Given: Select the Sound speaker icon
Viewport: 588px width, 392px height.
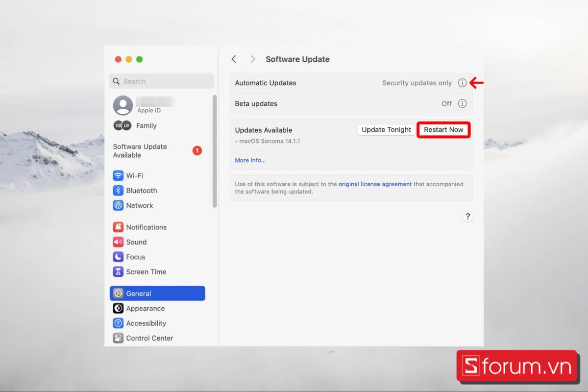Looking at the screenshot, I should (x=118, y=242).
